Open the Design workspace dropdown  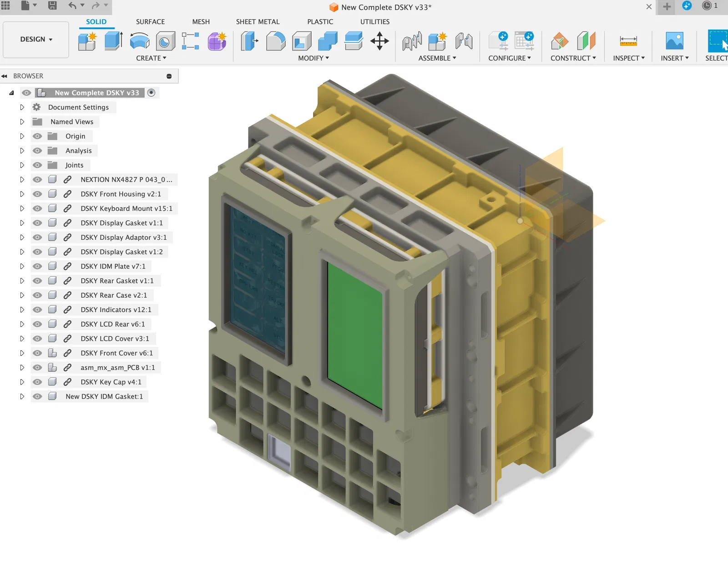36,40
